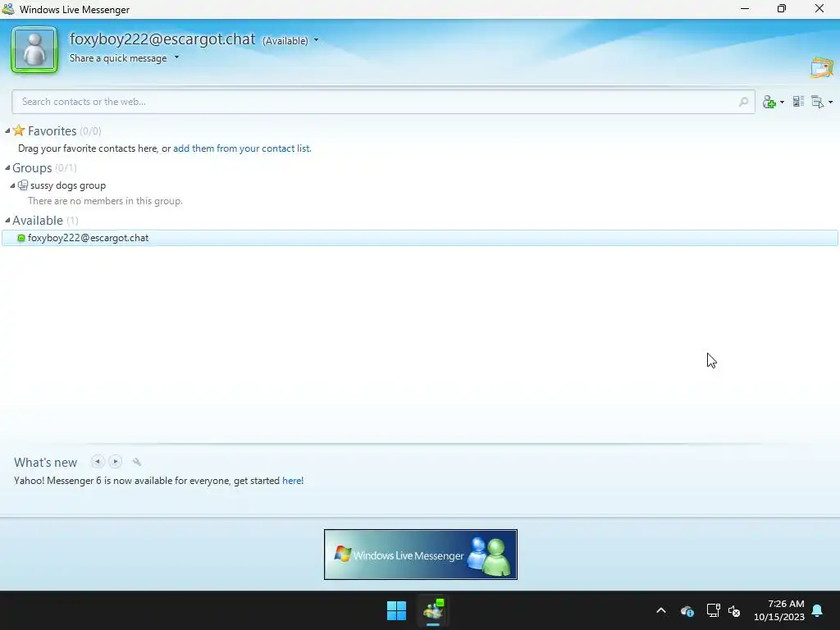Open the quick message dropdown arrow
Screen dimensions: 840x630
177,57
